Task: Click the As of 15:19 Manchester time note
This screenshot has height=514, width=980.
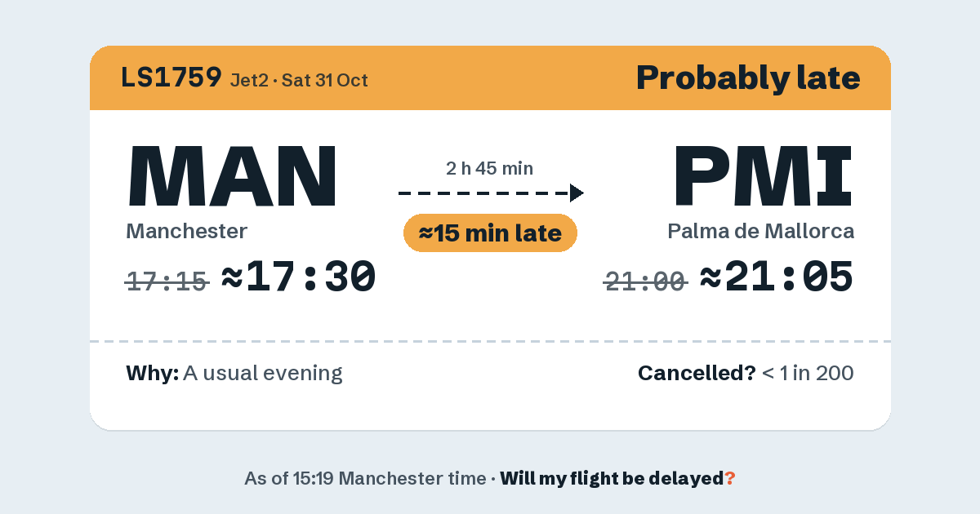Action: (365, 478)
